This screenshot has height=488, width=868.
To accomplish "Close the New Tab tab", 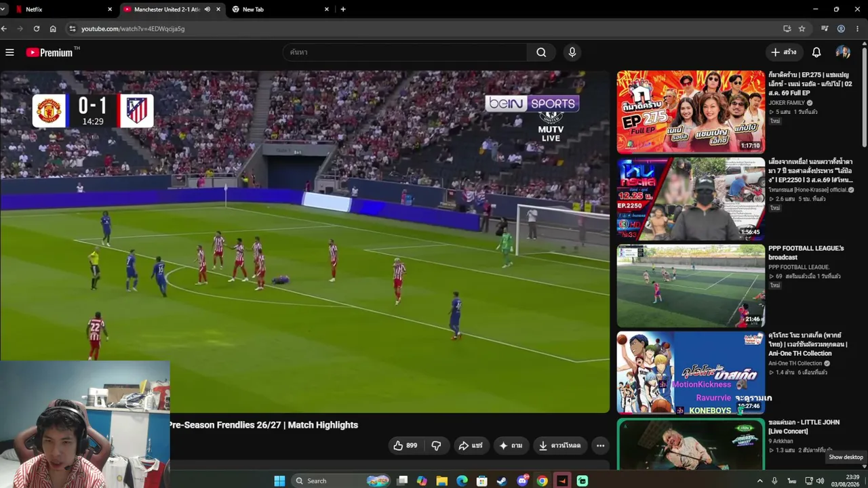I will point(327,9).
